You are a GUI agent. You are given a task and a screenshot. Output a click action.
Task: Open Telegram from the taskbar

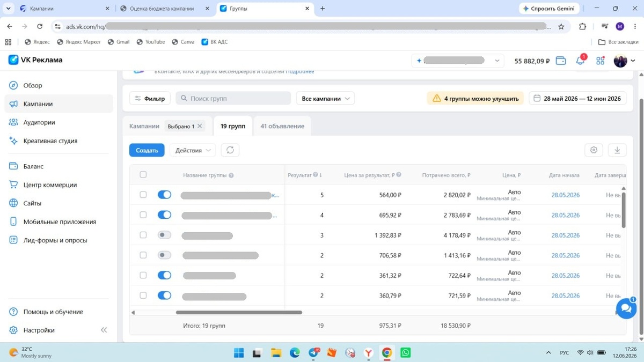313,352
